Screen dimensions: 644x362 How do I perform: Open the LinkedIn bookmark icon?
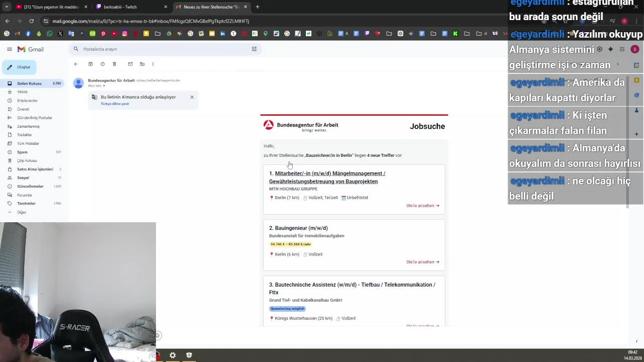(x=222, y=34)
